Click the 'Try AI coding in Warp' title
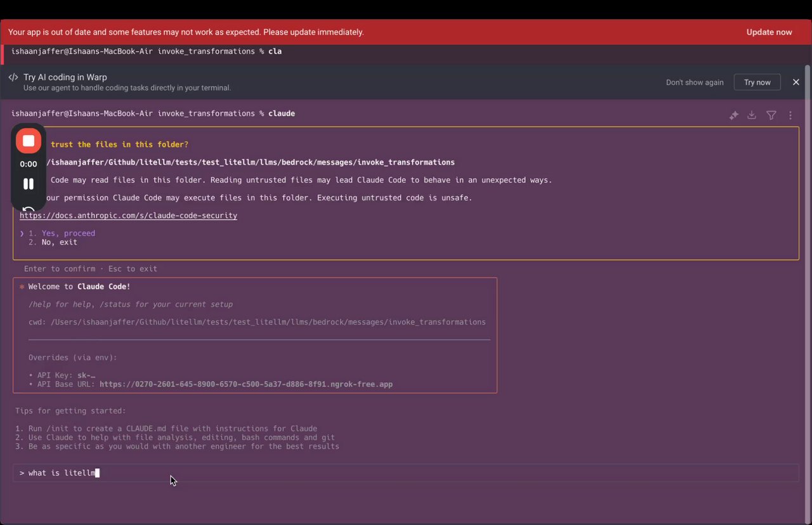The image size is (812, 525). [65, 77]
